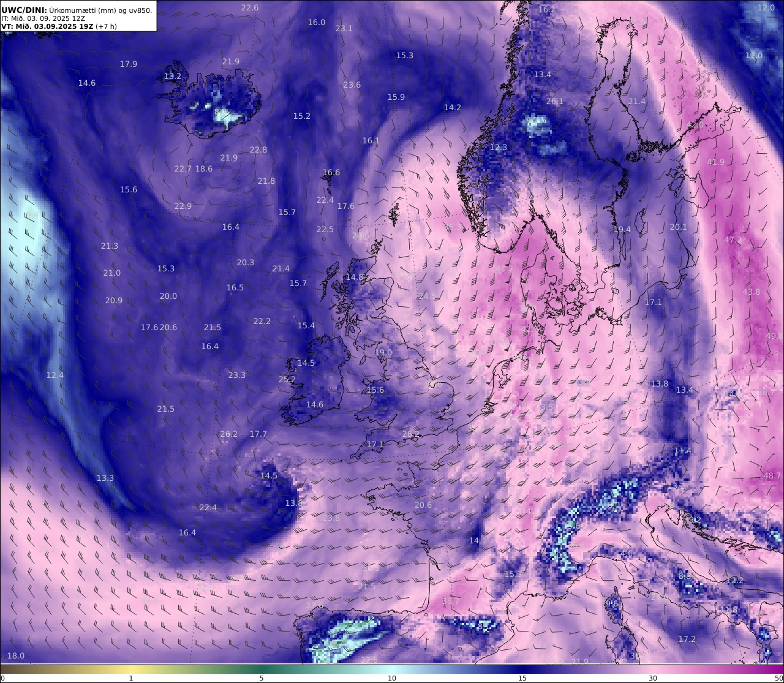Screen dimensions: 784x683
Task: Click the 23.3 value
Action: tap(237, 375)
